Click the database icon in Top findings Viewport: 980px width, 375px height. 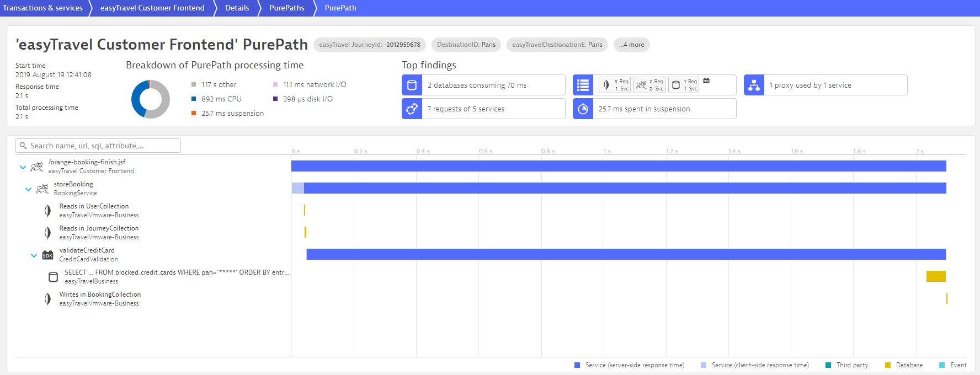(x=412, y=85)
